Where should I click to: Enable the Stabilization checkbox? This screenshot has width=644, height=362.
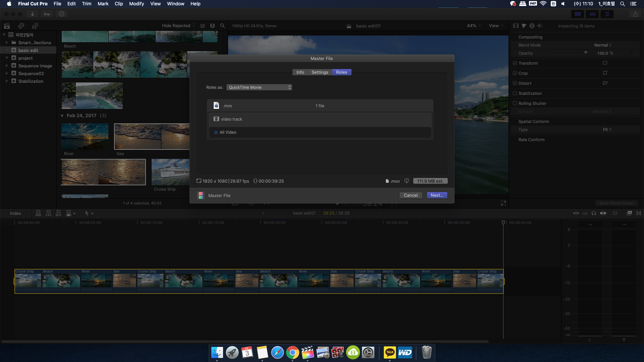pos(515,93)
